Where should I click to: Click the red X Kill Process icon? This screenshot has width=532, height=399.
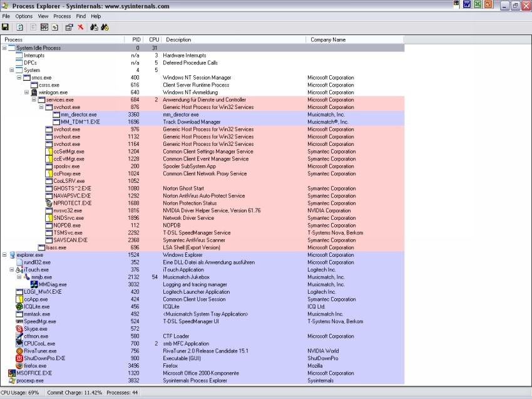(x=80, y=27)
